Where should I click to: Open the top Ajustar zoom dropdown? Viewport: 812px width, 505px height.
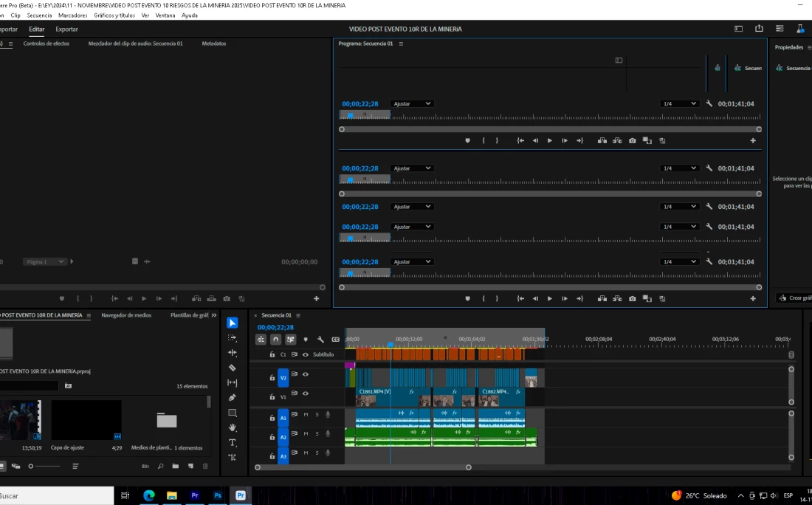click(412, 104)
